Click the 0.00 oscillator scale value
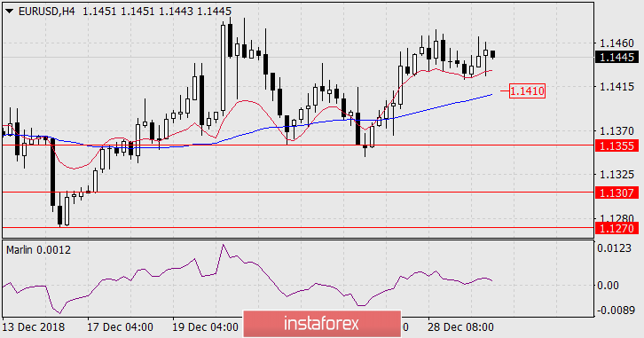The height and width of the screenshot is (338, 644). click(608, 286)
